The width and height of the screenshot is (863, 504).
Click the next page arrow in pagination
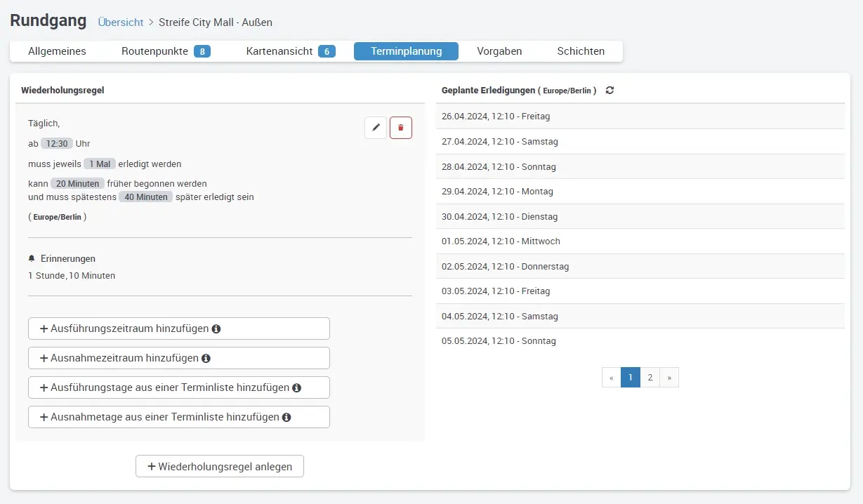[669, 378]
